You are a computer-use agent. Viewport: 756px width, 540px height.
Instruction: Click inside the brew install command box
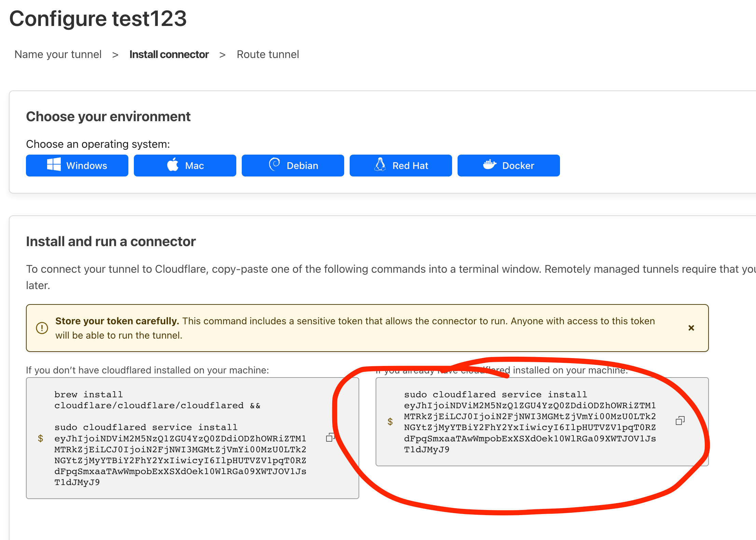(193, 438)
